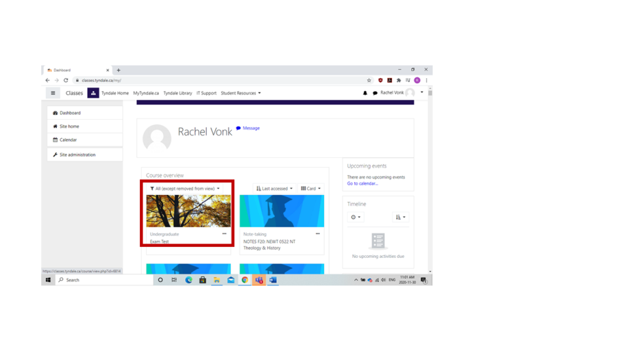Open the user menu arrow beside avatar
This screenshot has height=362, width=644.
[422, 92]
